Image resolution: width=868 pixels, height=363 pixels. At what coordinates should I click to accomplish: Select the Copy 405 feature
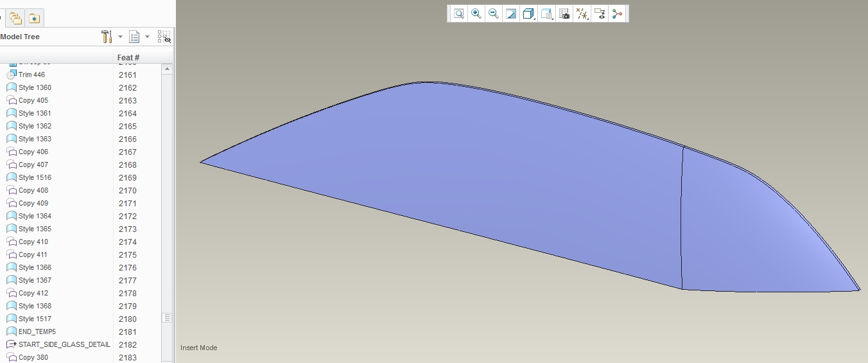33,100
